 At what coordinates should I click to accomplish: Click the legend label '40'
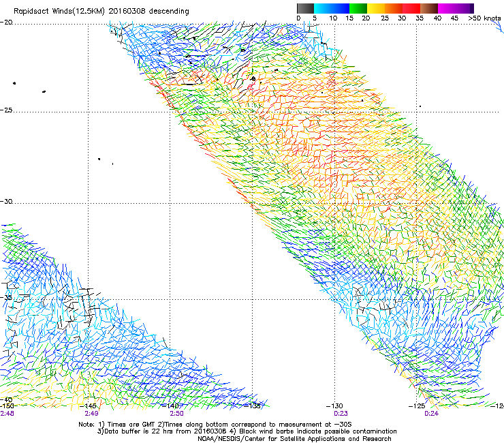[x=437, y=18]
